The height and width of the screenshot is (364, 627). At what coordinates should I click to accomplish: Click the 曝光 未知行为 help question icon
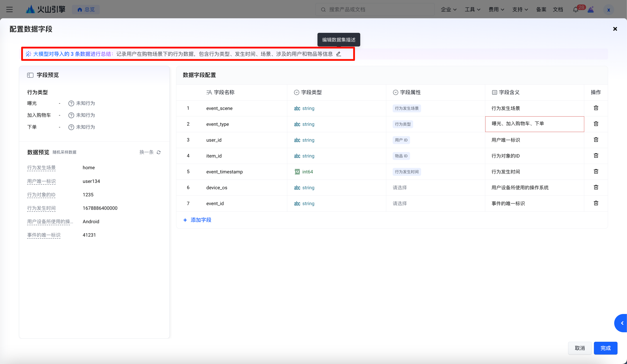coord(71,103)
